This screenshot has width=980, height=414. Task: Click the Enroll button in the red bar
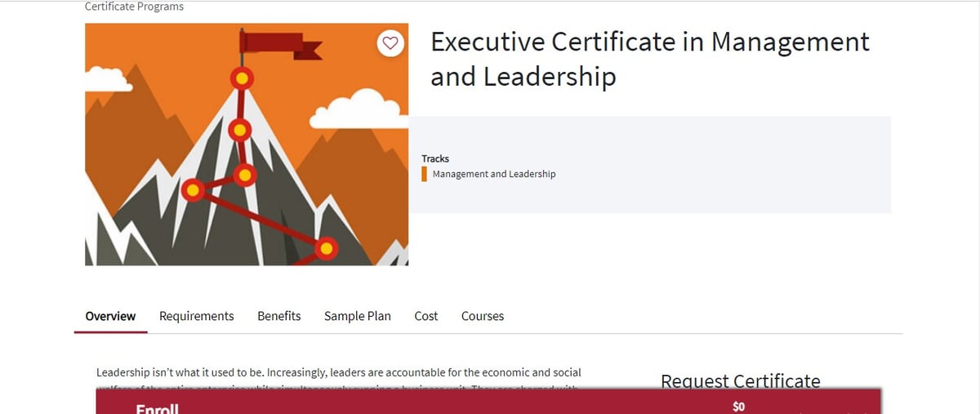[x=157, y=408]
